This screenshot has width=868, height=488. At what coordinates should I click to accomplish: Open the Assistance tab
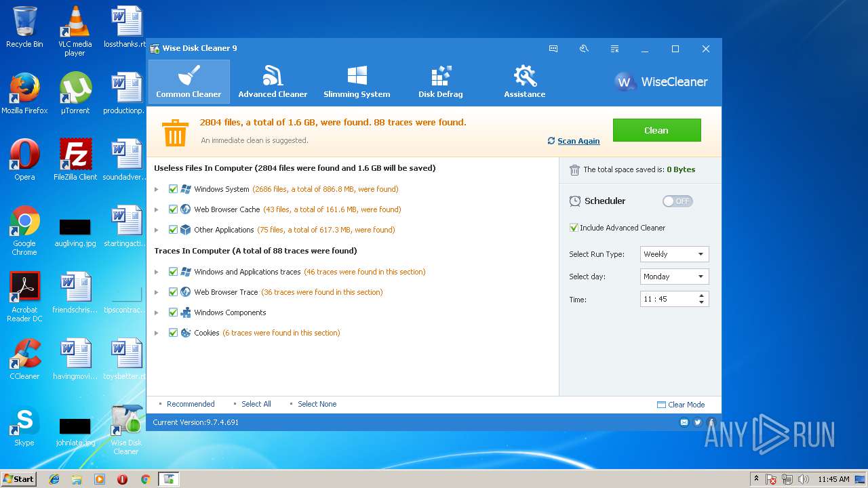[524, 81]
